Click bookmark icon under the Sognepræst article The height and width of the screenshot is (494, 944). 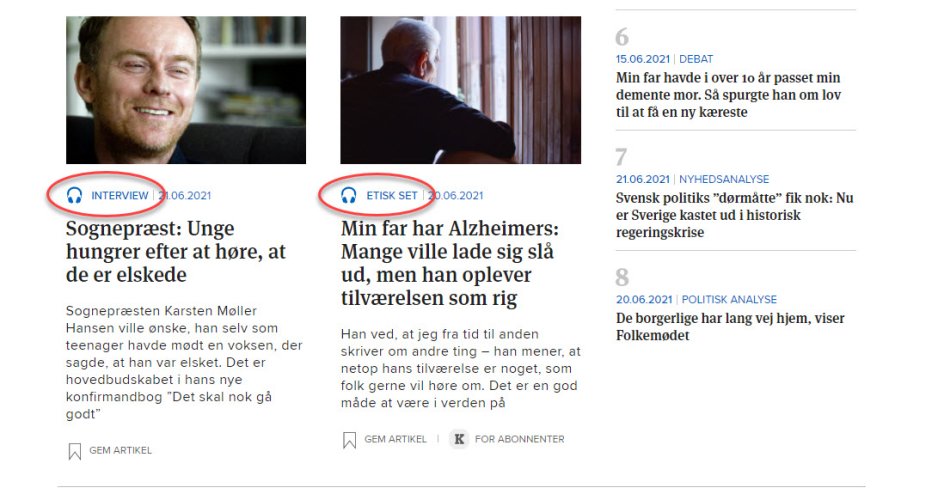point(75,451)
